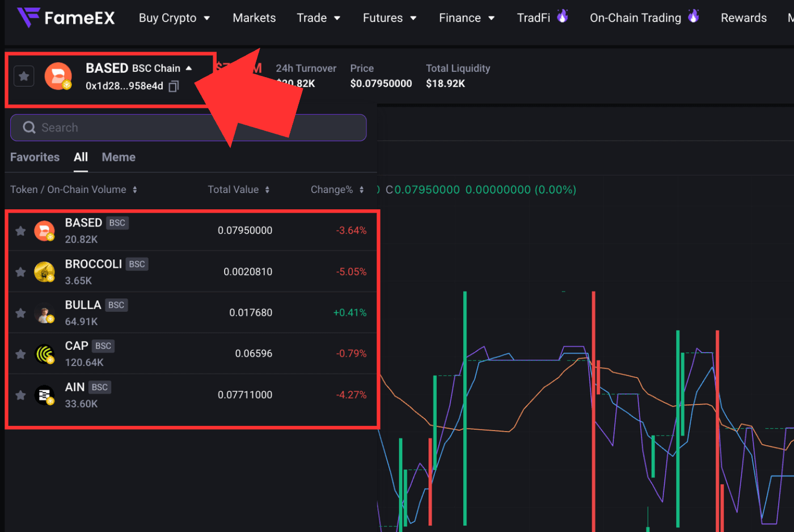Open the TradFi section
The image size is (794, 532).
click(x=534, y=18)
